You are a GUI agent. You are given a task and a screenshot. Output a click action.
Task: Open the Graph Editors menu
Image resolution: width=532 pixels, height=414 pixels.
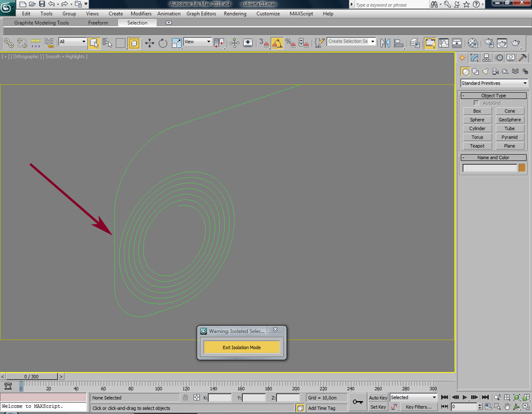tap(201, 14)
